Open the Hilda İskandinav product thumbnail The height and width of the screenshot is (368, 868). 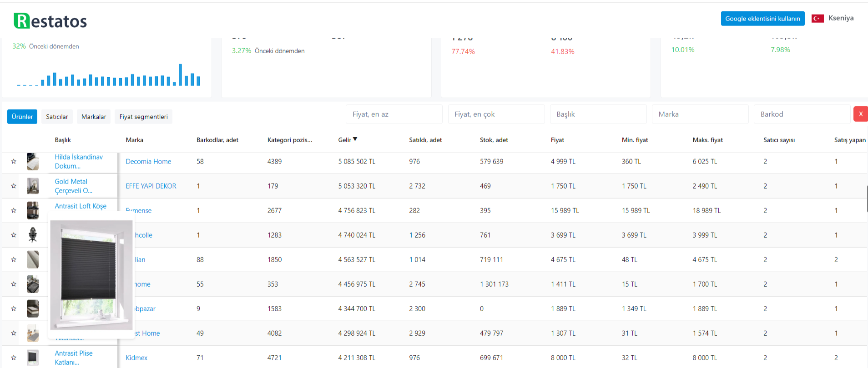[33, 161]
